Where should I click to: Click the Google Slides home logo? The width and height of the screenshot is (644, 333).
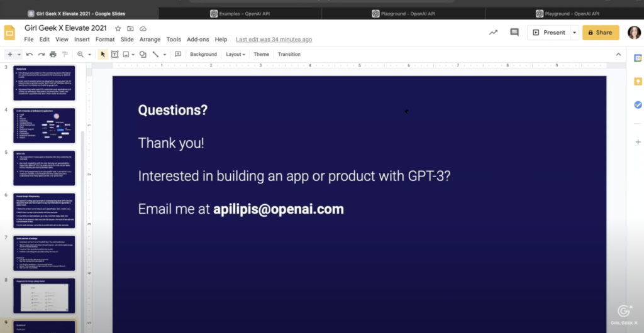point(10,33)
